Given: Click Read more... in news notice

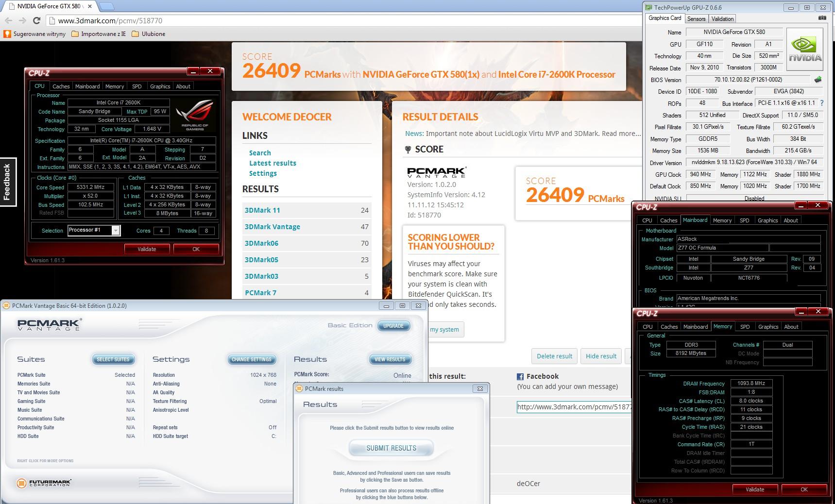Looking at the screenshot, I should [621, 134].
